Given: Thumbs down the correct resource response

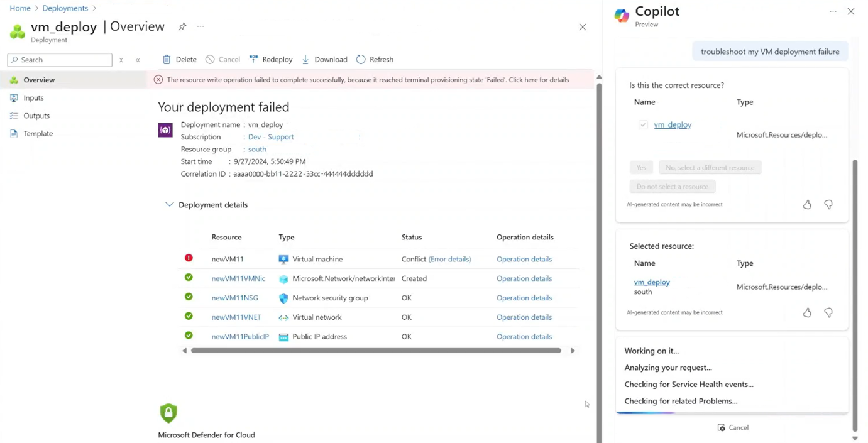Looking at the screenshot, I should click(x=828, y=205).
